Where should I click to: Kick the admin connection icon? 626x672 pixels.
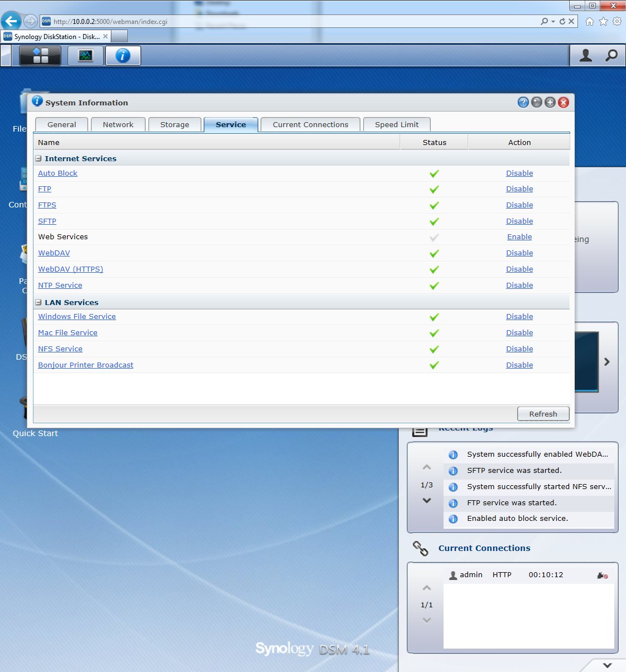pyautogui.click(x=603, y=576)
